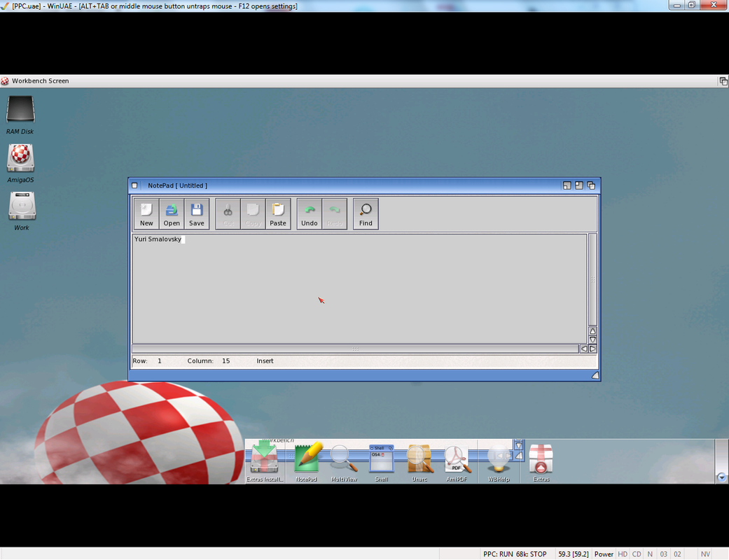The width and height of the screenshot is (729, 560).
Task: Click the horizontal scroll left arrow in NotePad
Action: point(584,349)
